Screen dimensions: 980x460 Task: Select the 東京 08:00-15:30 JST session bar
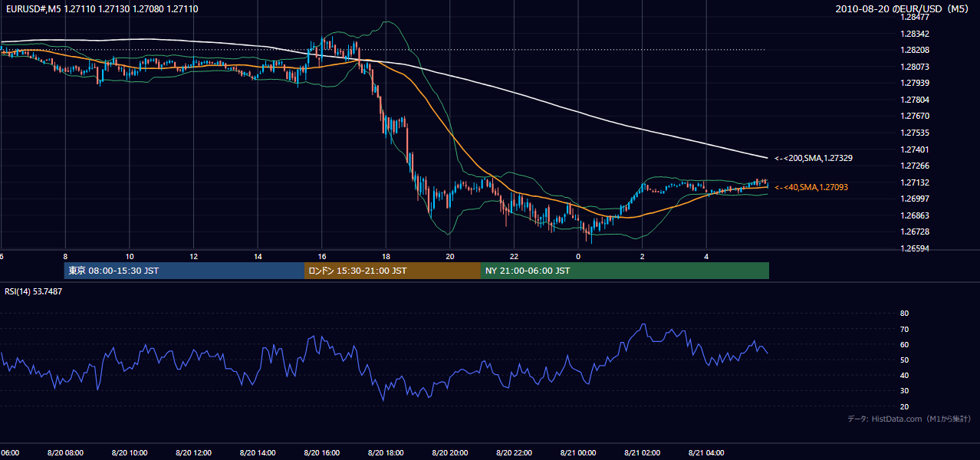(184, 271)
